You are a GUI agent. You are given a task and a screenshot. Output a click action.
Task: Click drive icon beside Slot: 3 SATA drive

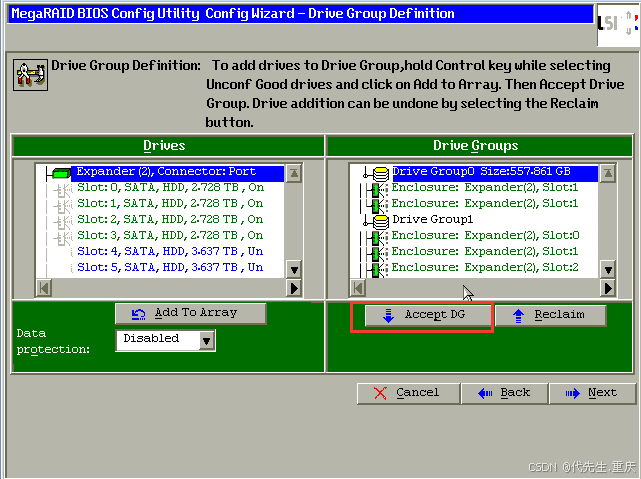[63, 237]
